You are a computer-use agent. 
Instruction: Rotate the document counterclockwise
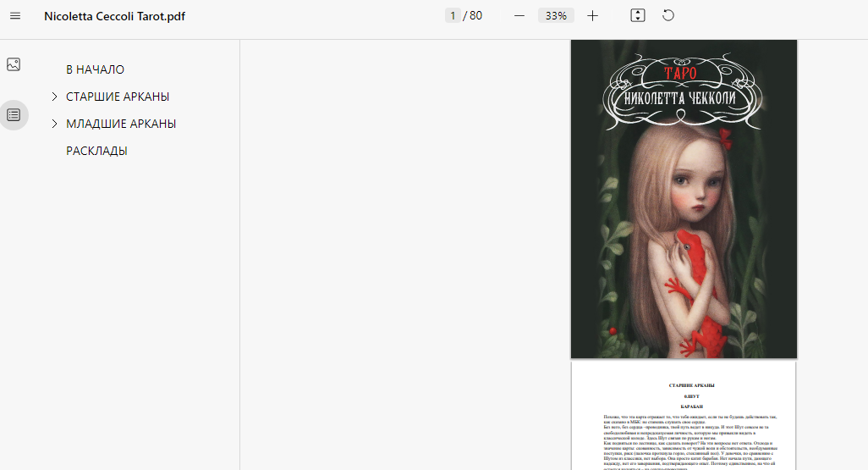coord(668,15)
